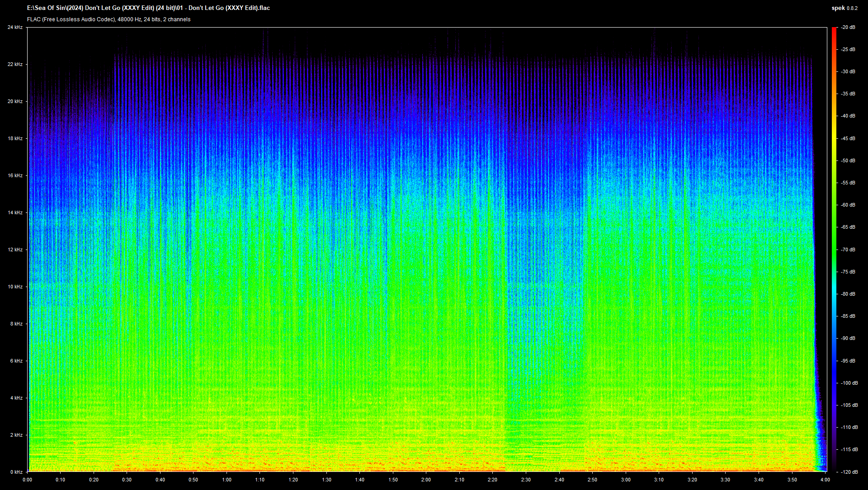Click the 4:00 time axis marker
The image size is (868, 490).
[825, 480]
